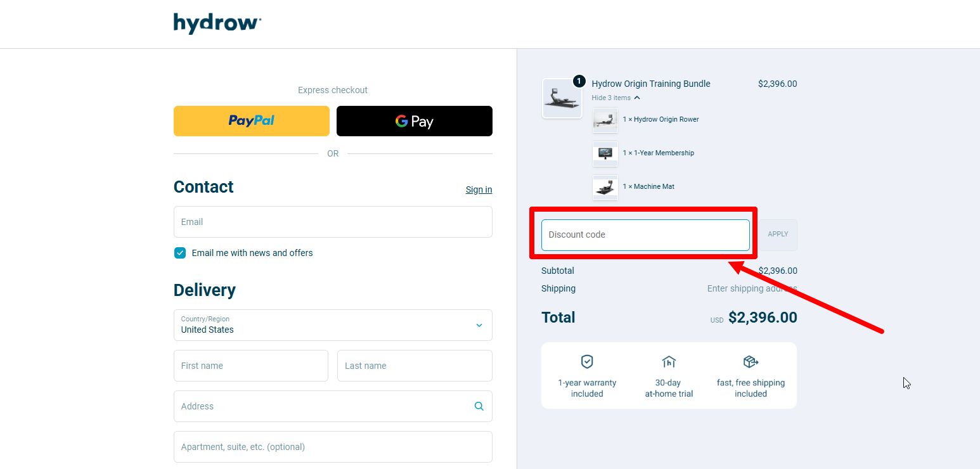
Task: Pay with PayPal express checkout
Action: 252,121
